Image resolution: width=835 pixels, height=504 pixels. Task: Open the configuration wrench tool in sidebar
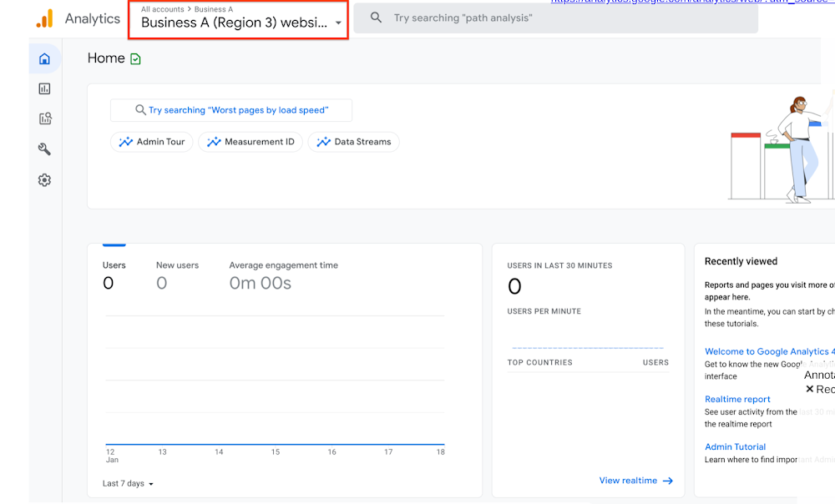[44, 149]
